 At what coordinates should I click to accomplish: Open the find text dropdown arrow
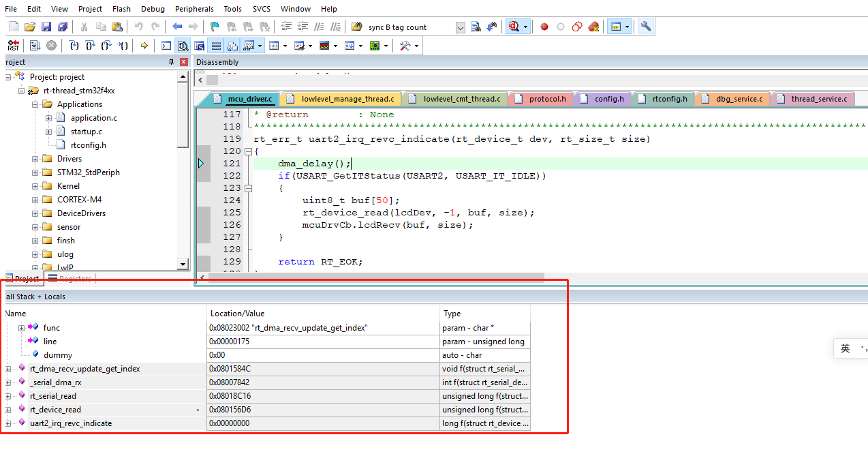pyautogui.click(x=460, y=27)
